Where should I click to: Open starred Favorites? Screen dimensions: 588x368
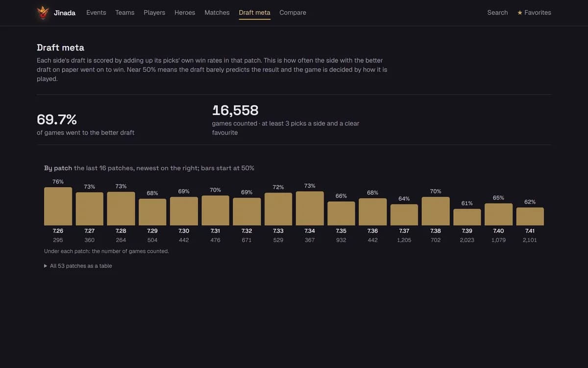click(x=534, y=13)
